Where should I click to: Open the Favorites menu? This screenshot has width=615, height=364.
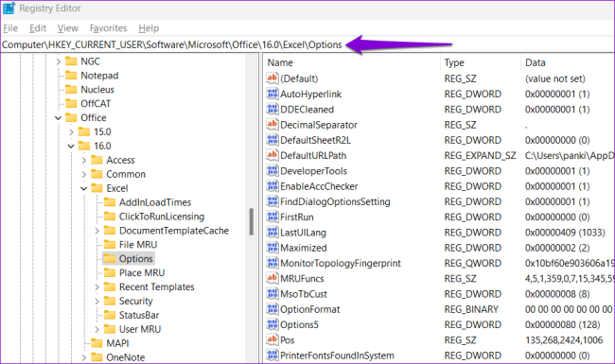pos(108,28)
